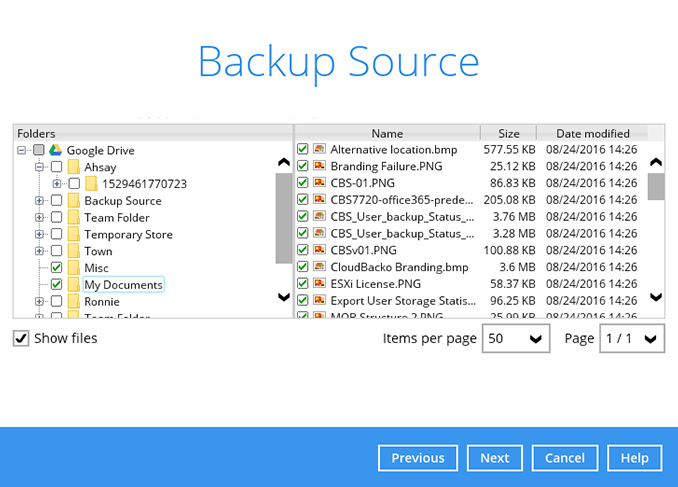The width and height of the screenshot is (678, 487).
Task: Click the CloudBacko Branding.bmp file icon
Action: (x=319, y=267)
